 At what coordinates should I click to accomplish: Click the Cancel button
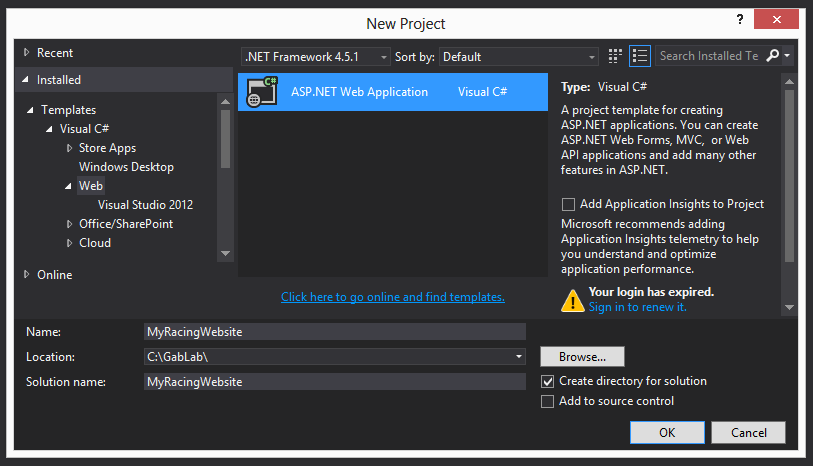pyautogui.click(x=749, y=432)
